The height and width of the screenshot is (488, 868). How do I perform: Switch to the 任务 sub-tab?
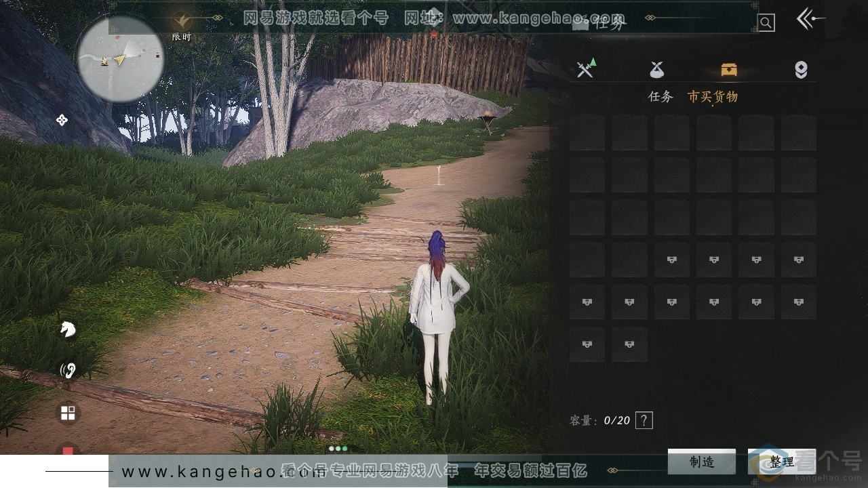click(x=660, y=96)
